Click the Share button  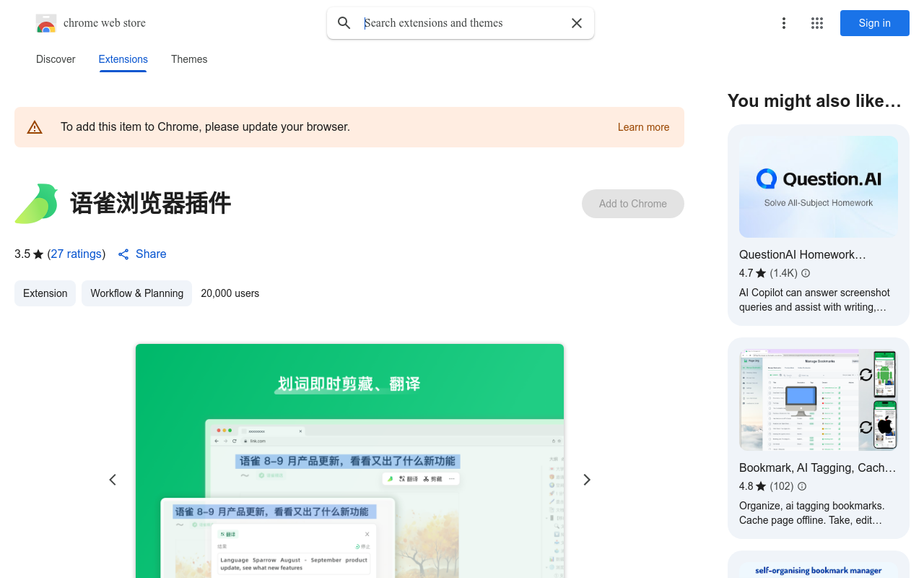click(142, 254)
